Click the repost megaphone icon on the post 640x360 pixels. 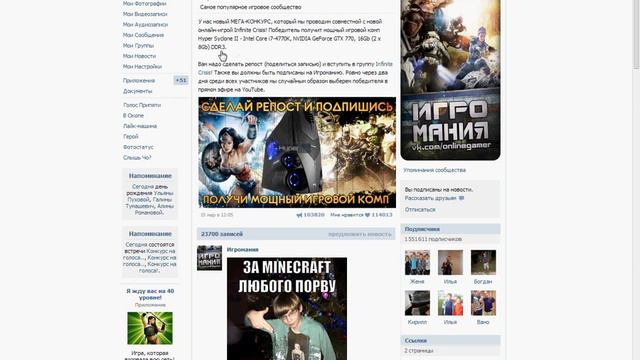coord(299,215)
